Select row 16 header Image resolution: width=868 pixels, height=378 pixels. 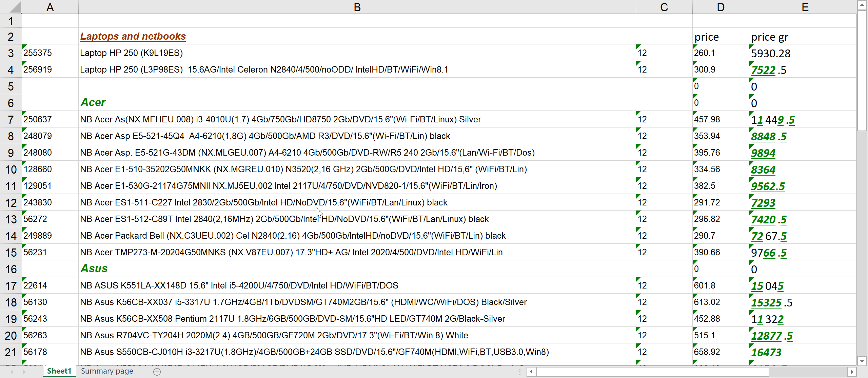pyautogui.click(x=11, y=269)
